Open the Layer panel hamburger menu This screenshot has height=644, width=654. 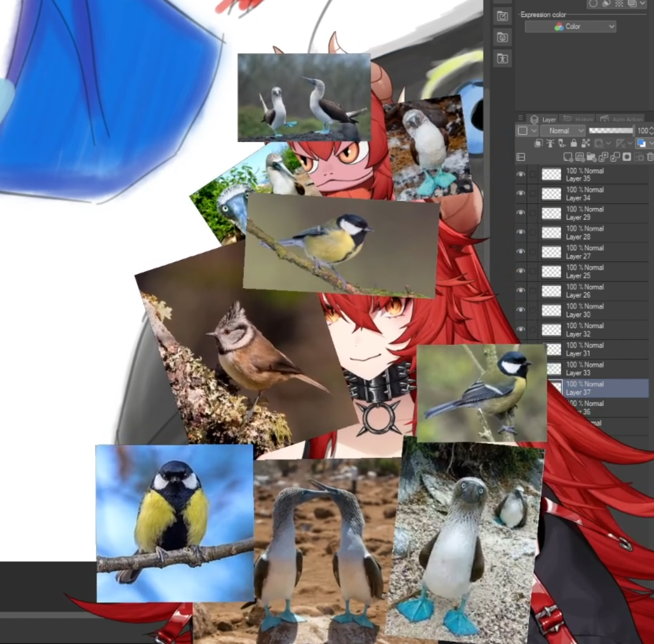pyautogui.click(x=520, y=118)
